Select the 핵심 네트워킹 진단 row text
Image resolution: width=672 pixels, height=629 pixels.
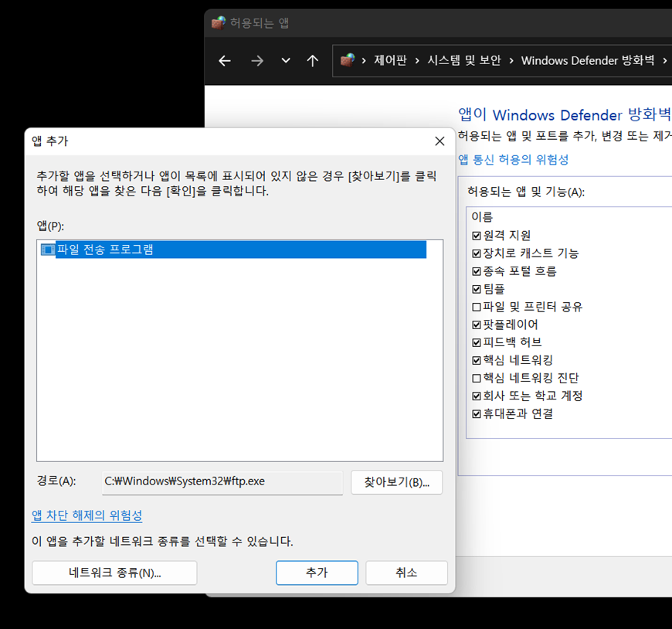[x=531, y=378]
